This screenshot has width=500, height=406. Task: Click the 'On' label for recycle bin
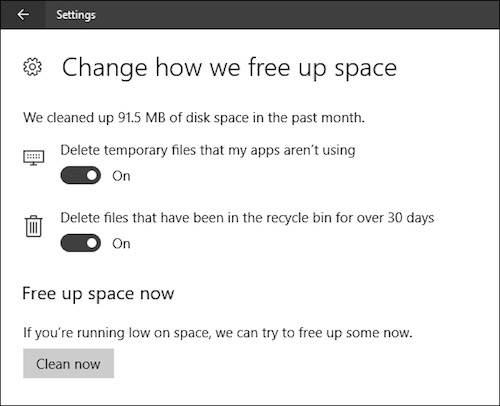[121, 244]
